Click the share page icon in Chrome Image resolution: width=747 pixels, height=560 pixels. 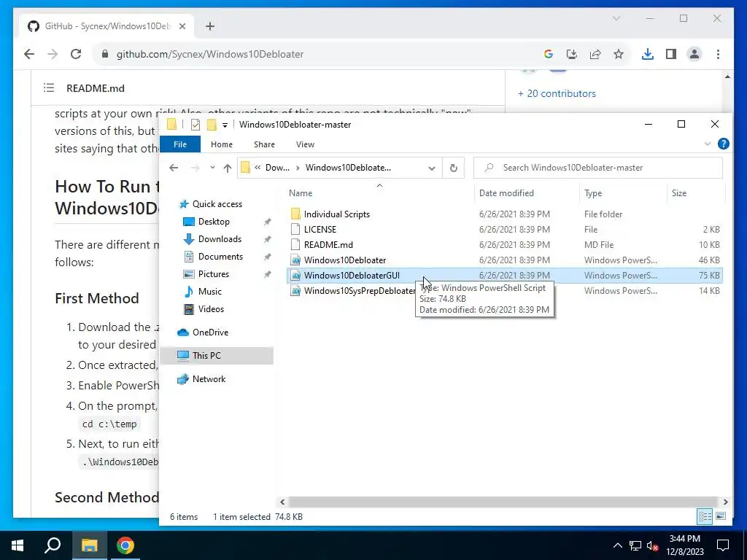(x=595, y=54)
